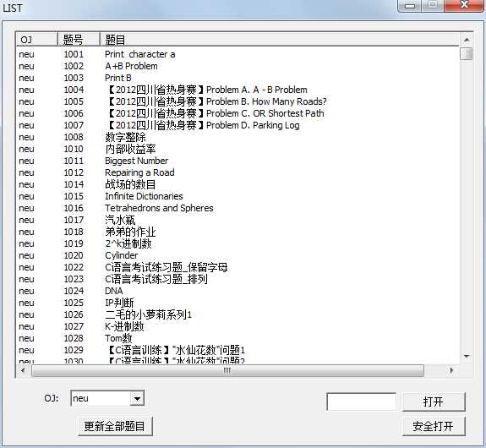The width and height of the screenshot is (486, 448).
Task: Click the 安全打开 button
Action: click(x=434, y=427)
